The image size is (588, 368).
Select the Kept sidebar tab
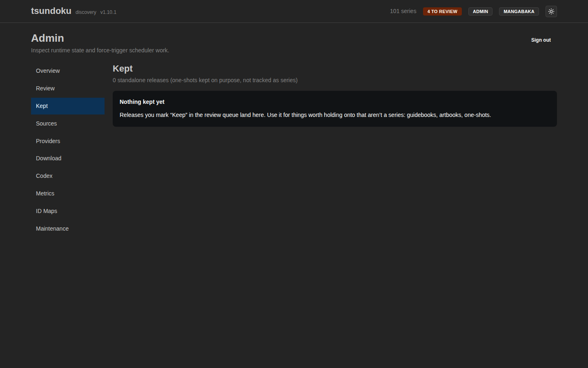(68, 106)
